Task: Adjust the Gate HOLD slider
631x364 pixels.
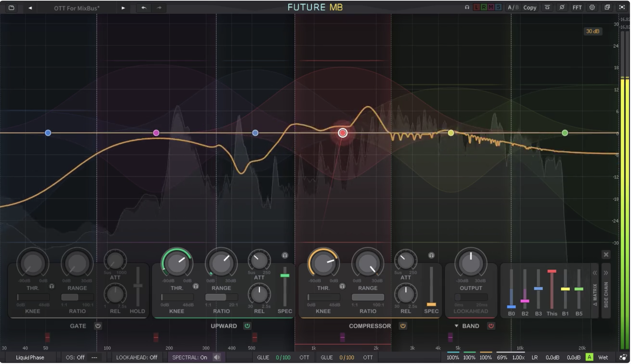Action: (138, 287)
